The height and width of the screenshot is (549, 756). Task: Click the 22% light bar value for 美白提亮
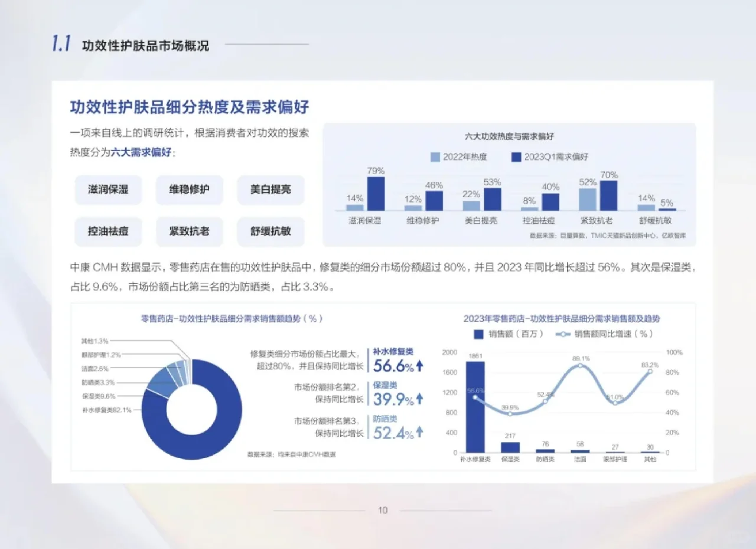click(x=471, y=195)
